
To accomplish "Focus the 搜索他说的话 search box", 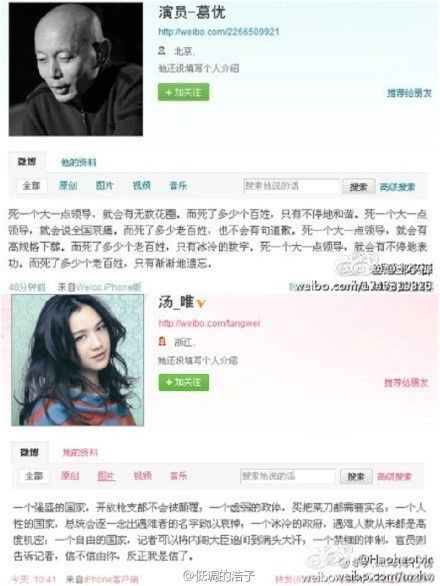I will 292,186.
